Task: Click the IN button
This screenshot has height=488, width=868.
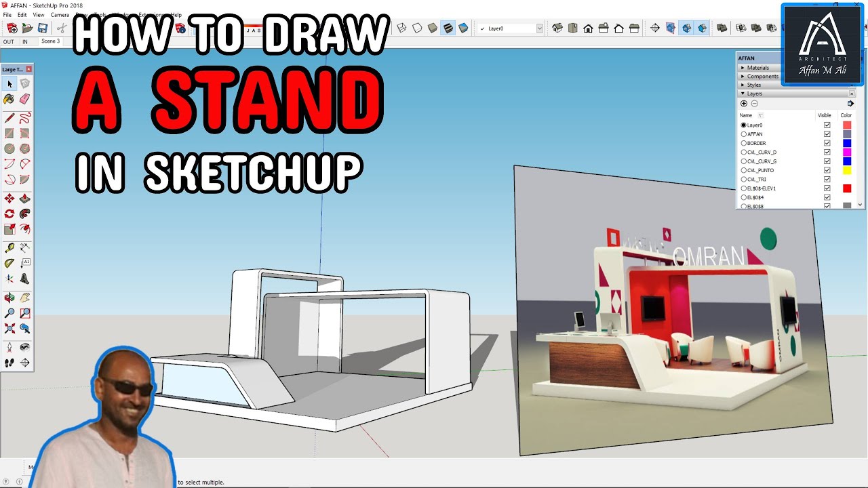Action: coord(25,42)
